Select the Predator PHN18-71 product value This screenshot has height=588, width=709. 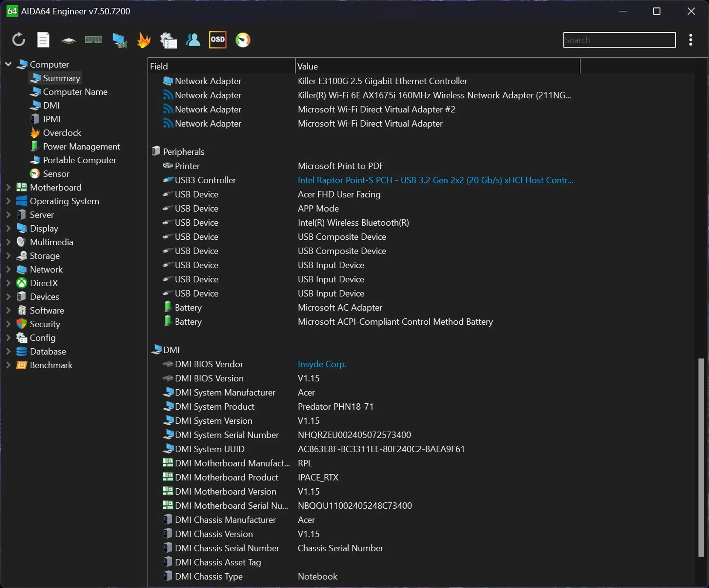click(335, 406)
